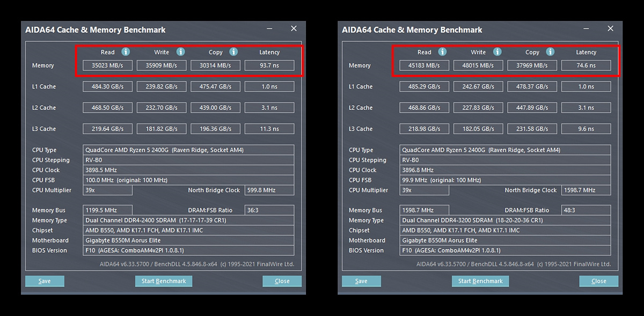Click L2 Cache write 232.70 GB/s
This screenshot has width=644, height=316.
[x=162, y=108]
